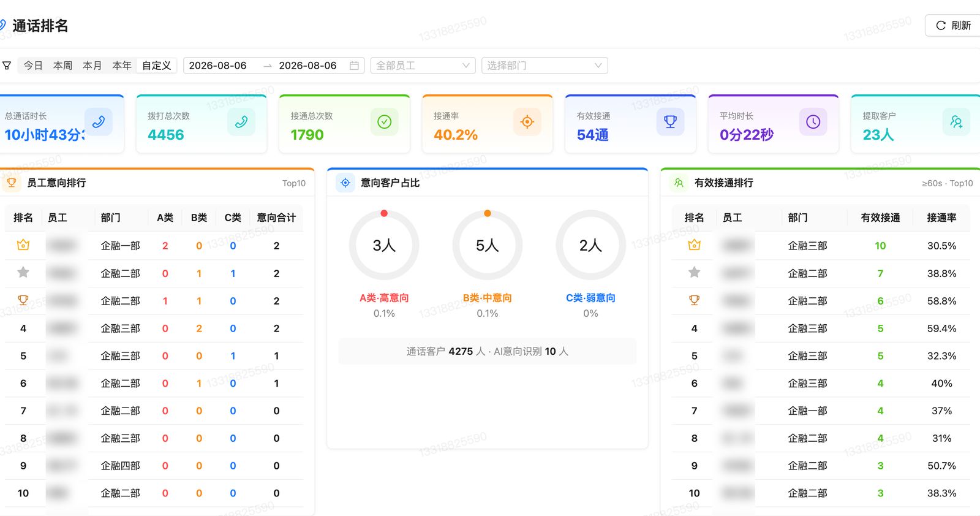Open the calendar icon in date range
Image resolution: width=980 pixels, height=516 pixels.
tap(354, 66)
